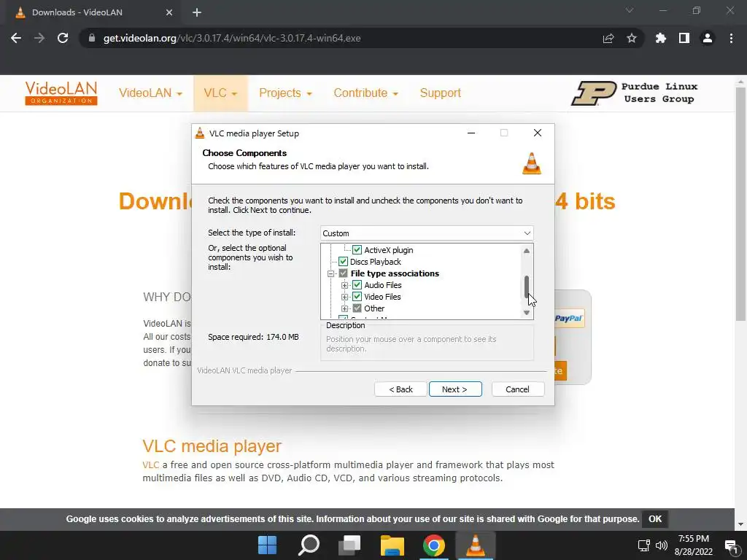The height and width of the screenshot is (560, 747).
Task: Open the install type Custom dropdown
Action: (x=427, y=233)
